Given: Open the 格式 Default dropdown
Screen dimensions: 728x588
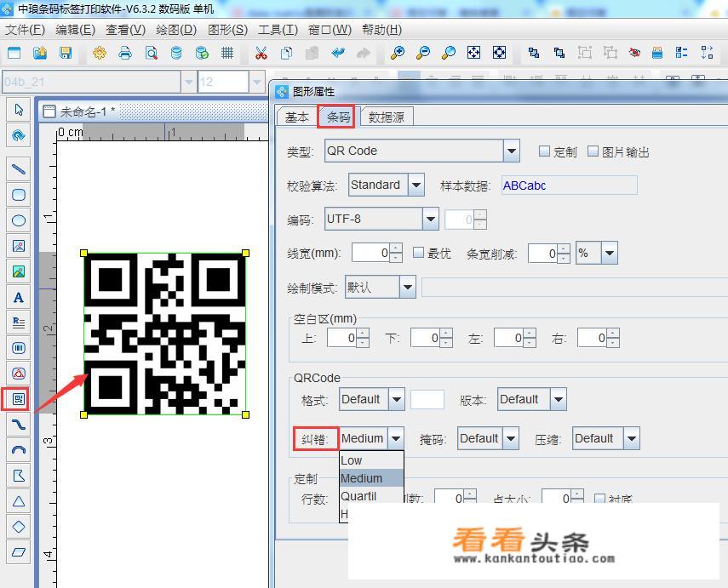Looking at the screenshot, I should coord(397,399).
